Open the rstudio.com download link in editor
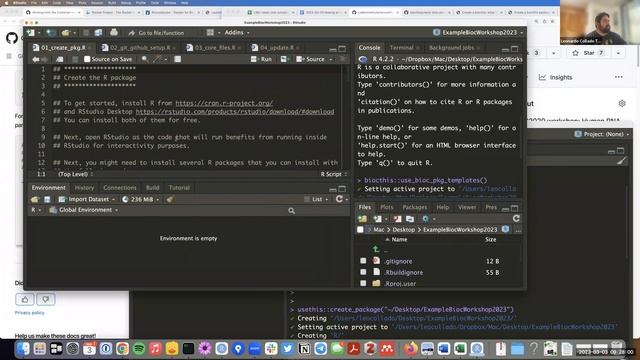640x360 pixels. [x=235, y=111]
